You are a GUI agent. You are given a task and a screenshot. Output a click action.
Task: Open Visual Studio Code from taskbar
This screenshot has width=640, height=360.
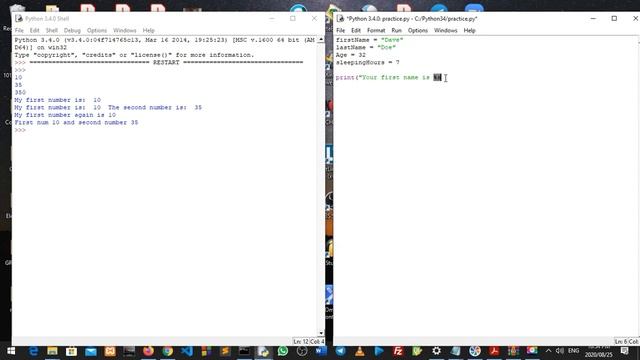187,351
